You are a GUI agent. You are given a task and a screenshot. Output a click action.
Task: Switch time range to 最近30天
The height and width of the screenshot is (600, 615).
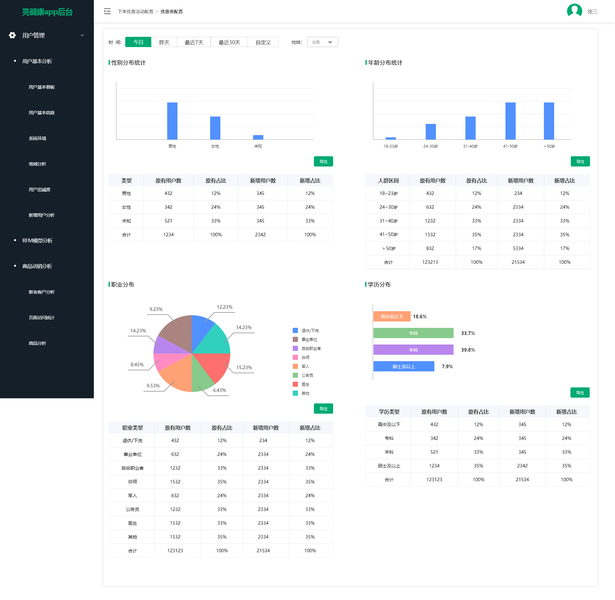pos(229,42)
